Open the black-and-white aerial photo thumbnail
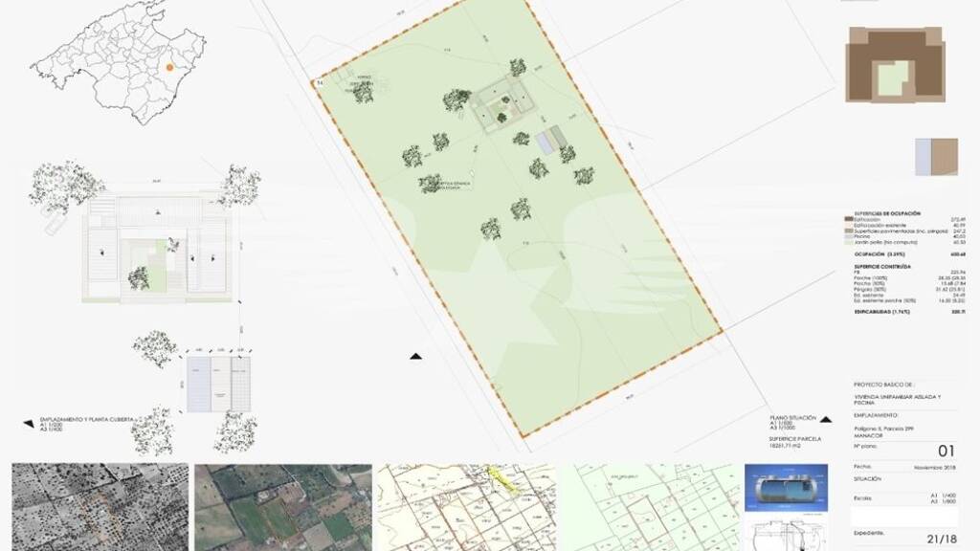The height and width of the screenshot is (551, 980). pos(98,507)
